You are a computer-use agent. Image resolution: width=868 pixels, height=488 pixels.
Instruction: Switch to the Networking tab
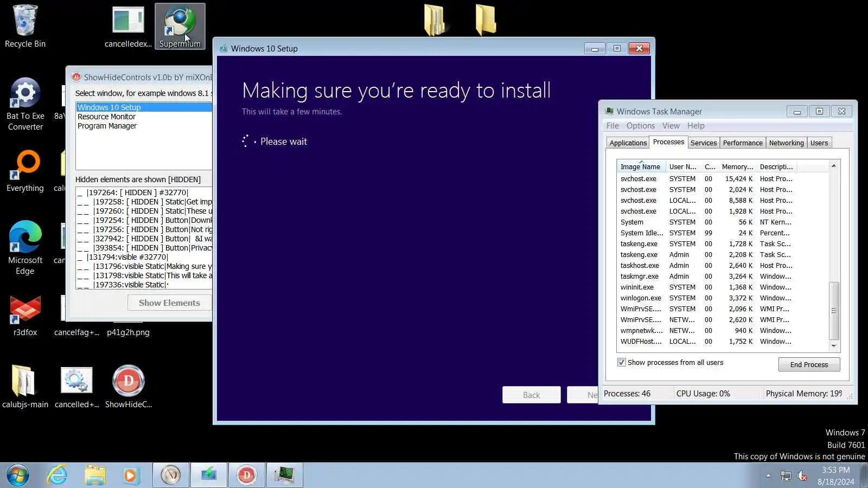point(787,143)
